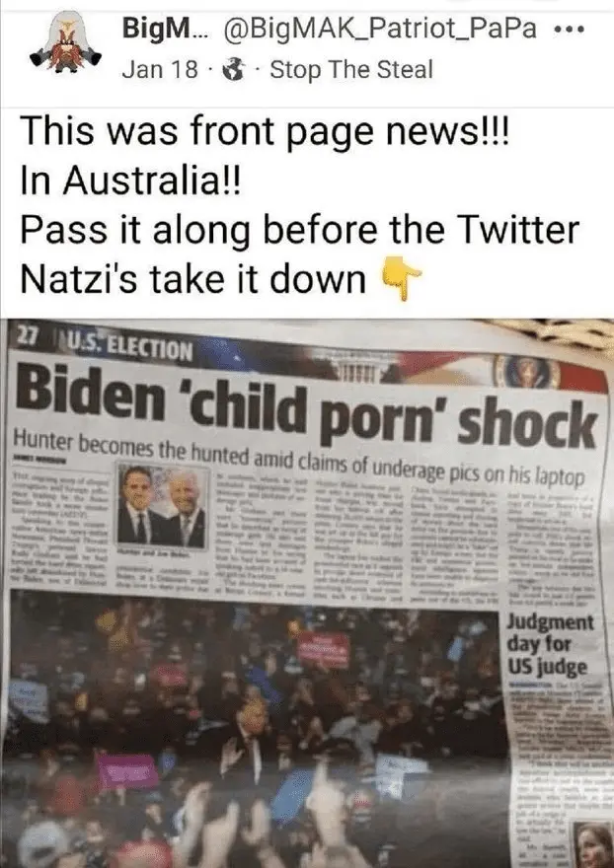Open the attached newspaper photo
The image size is (614, 868).
307,594
